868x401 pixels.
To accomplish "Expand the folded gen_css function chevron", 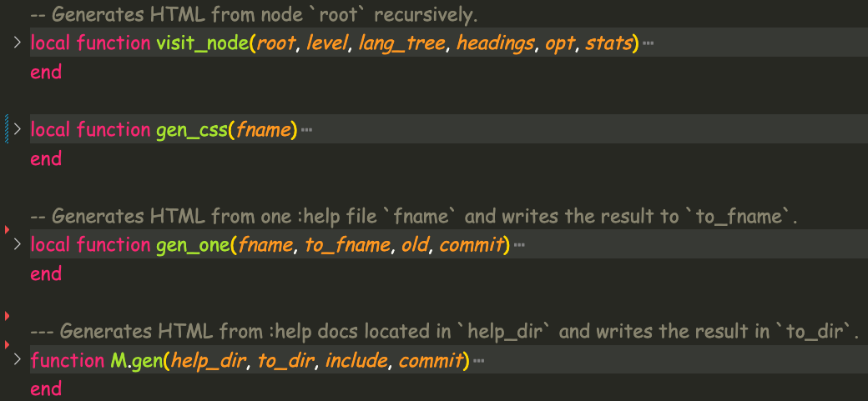I will tap(18, 129).
